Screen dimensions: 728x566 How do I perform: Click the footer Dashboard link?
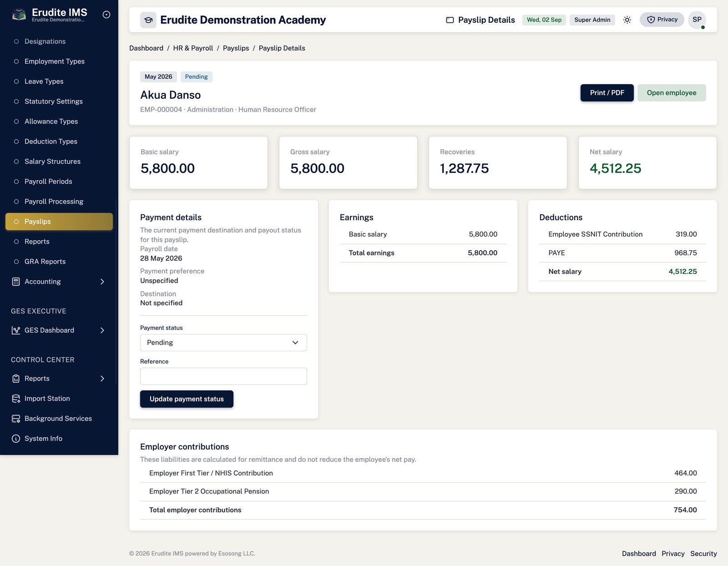(x=639, y=554)
